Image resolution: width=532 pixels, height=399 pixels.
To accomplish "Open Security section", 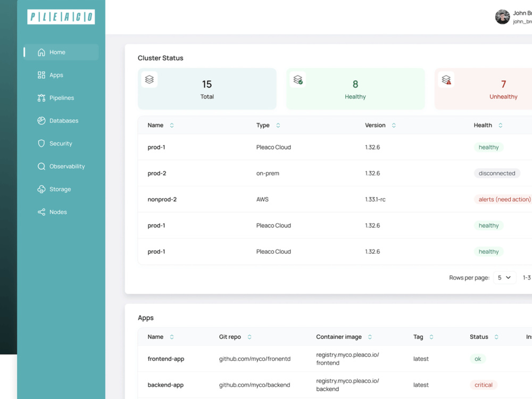I will tap(61, 143).
